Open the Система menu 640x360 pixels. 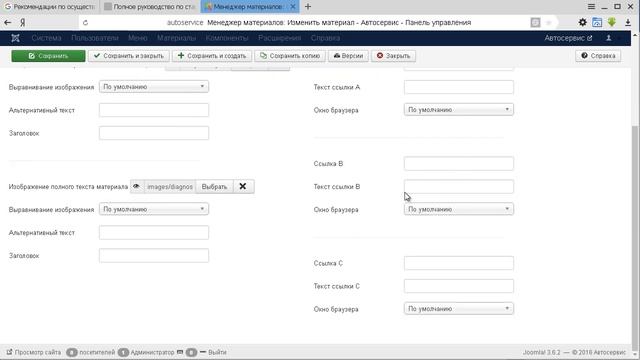(x=46, y=38)
